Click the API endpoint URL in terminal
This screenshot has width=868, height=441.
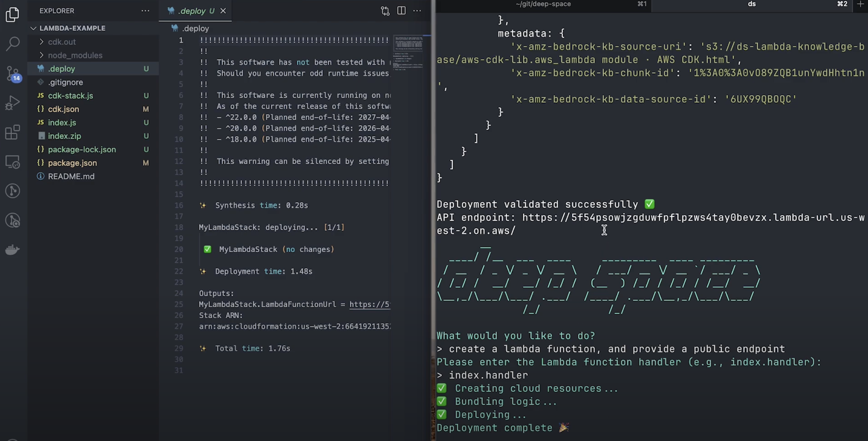point(693,218)
